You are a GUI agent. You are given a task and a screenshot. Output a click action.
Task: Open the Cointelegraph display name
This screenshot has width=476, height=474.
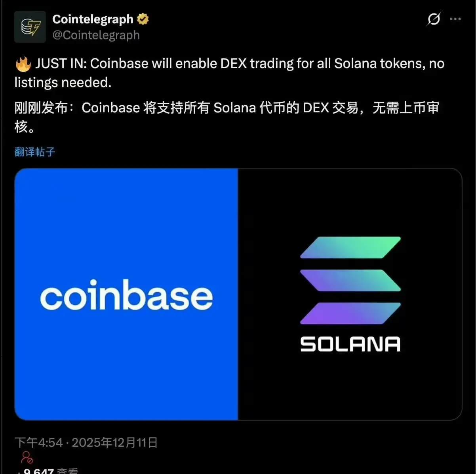[93, 19]
